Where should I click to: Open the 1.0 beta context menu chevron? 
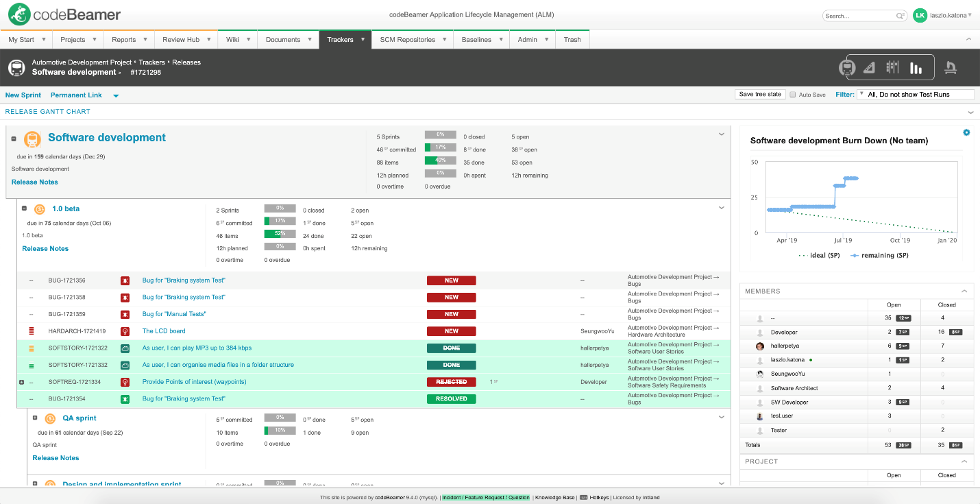click(x=721, y=208)
